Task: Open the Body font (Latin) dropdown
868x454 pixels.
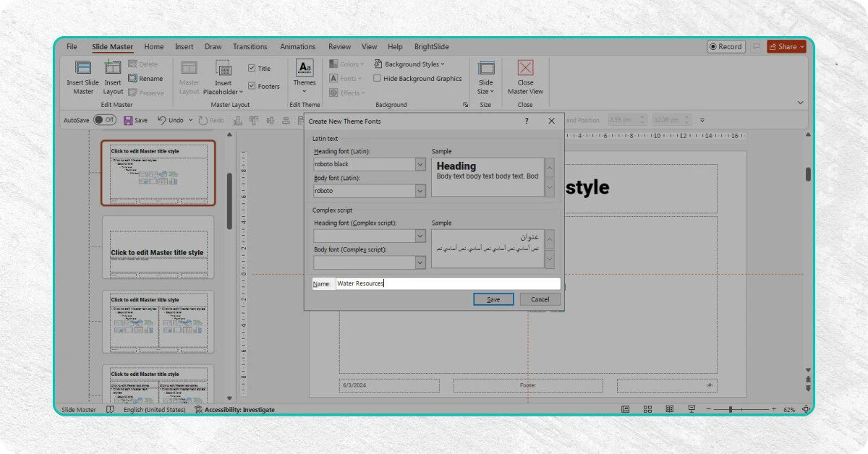Action: [x=420, y=191]
